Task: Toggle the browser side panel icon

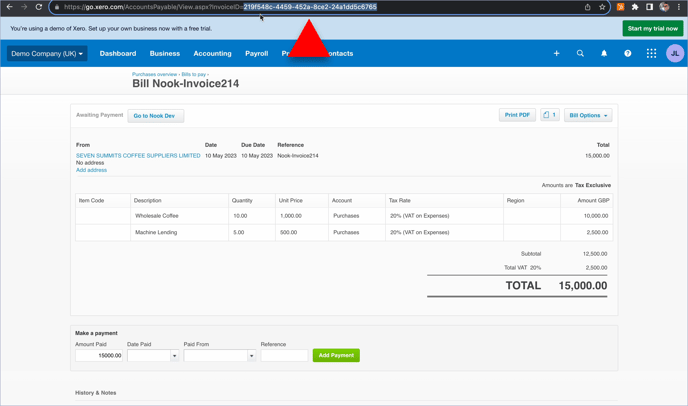Action: pyautogui.click(x=649, y=7)
